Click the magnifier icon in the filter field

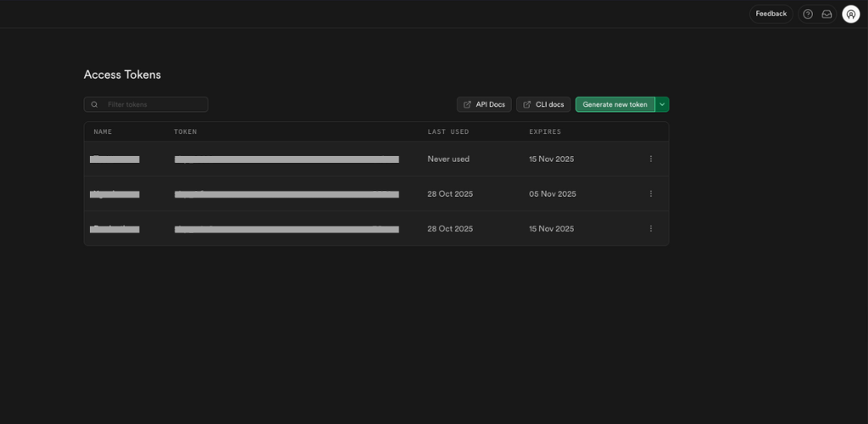click(95, 104)
